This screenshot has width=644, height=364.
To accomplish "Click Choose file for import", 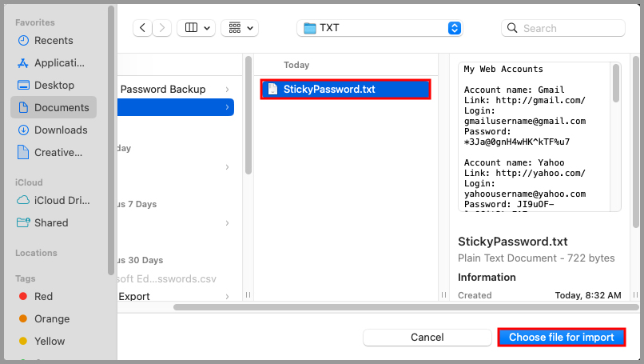I will pyautogui.click(x=561, y=338).
